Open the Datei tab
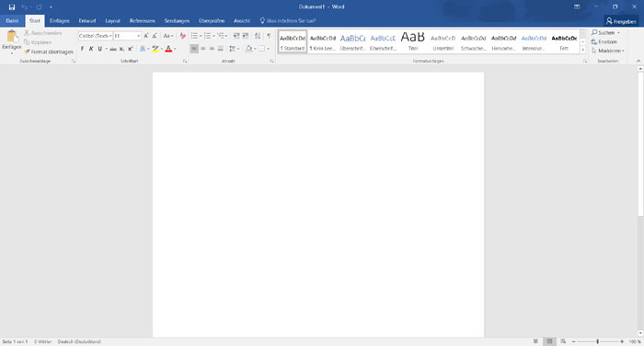 coord(12,20)
